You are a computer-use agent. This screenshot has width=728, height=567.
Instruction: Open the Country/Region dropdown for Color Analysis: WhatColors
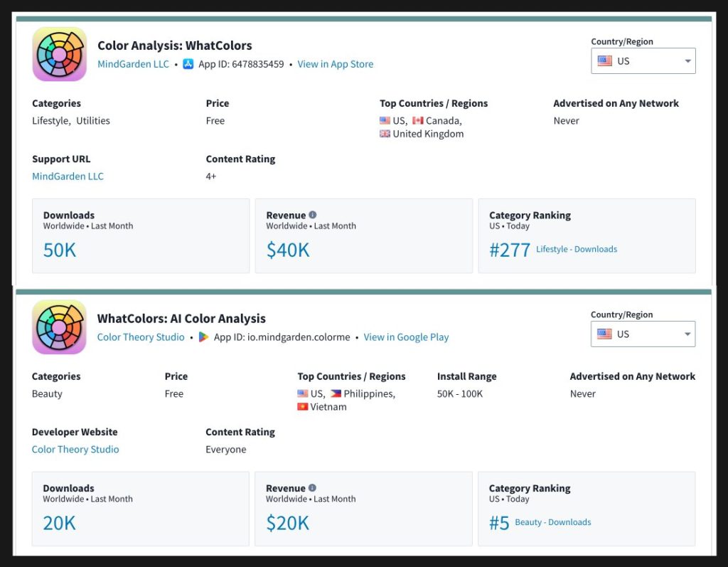point(643,61)
